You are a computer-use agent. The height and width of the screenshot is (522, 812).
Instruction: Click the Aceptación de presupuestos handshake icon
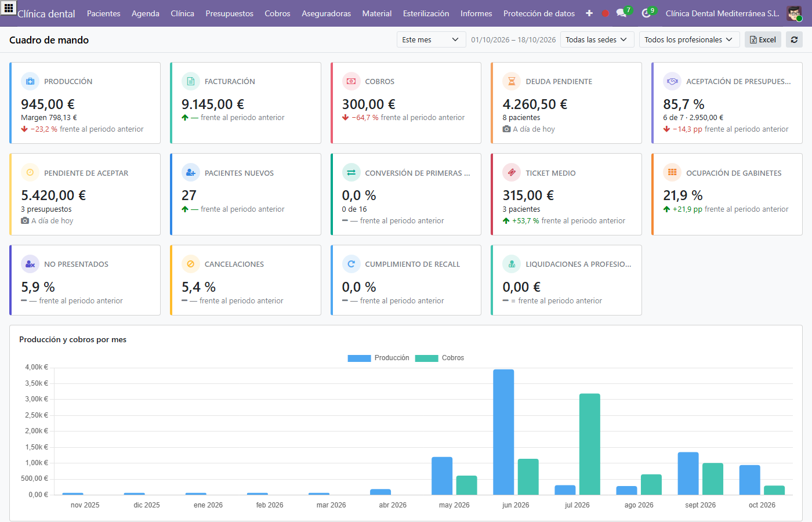(x=672, y=81)
